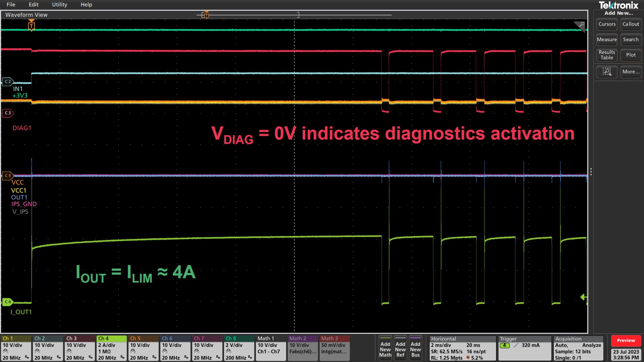Select the zoom box tool icon under Plot
This screenshot has width=644, height=362.
click(607, 72)
